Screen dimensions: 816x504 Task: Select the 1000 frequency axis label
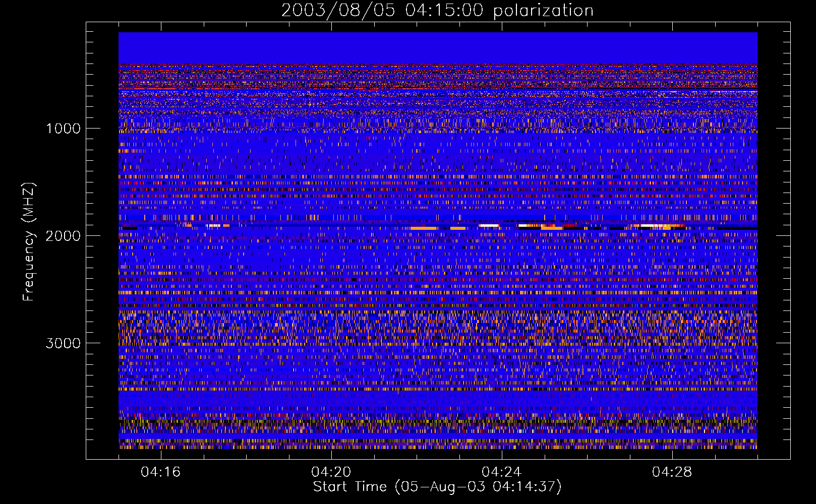[64, 129]
